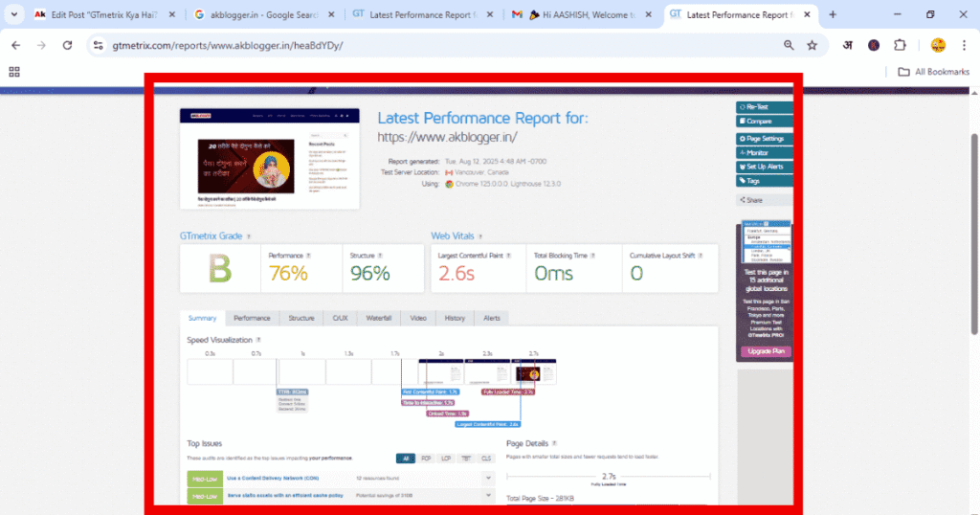Click the 2s filmstrip frame

441,371
